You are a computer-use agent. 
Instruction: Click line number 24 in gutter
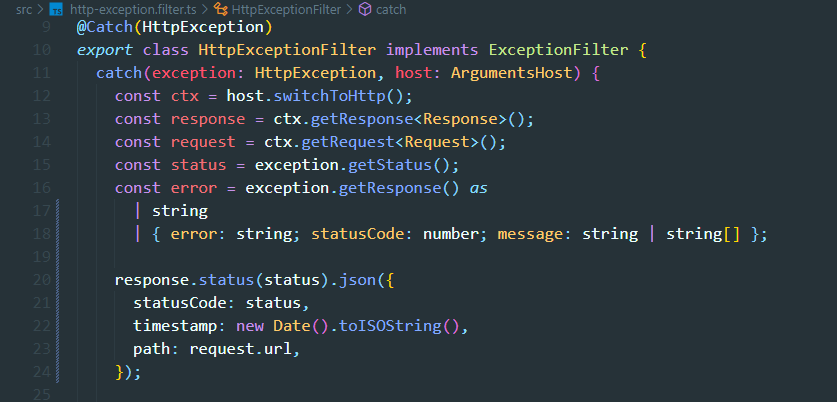[42, 372]
